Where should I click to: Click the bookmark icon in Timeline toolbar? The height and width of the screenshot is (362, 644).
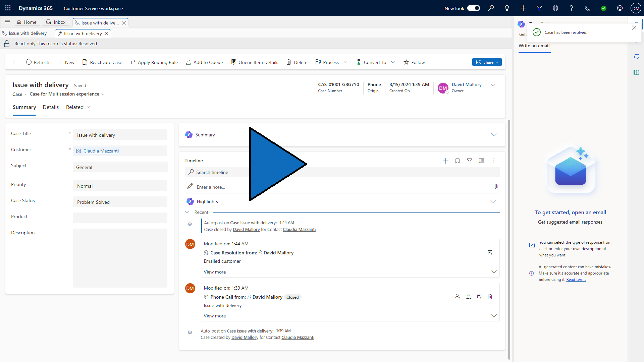(x=458, y=161)
